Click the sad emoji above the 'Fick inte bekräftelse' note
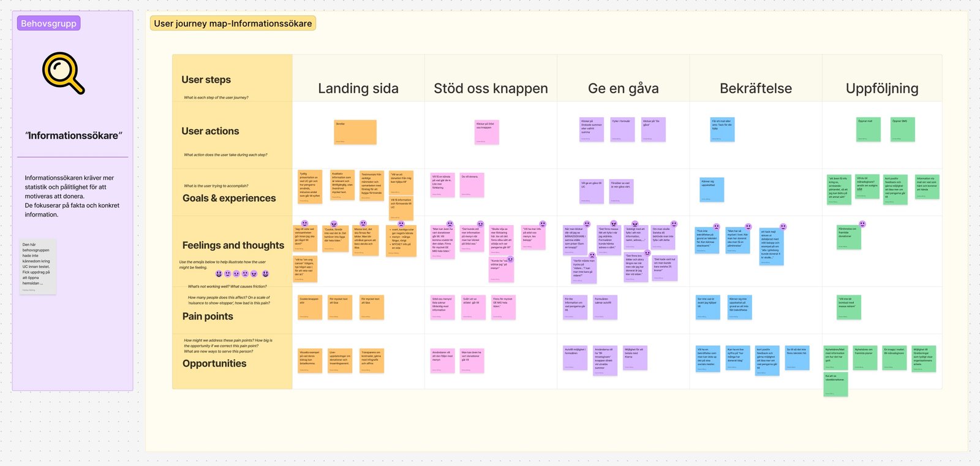 717,226
